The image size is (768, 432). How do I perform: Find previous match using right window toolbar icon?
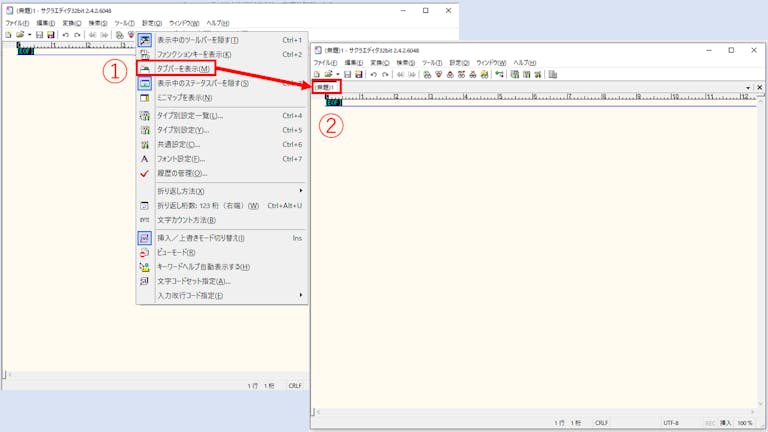click(x=450, y=74)
